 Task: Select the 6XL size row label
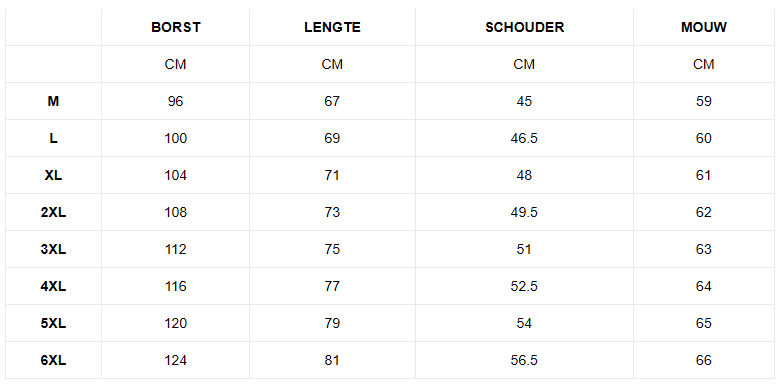point(53,360)
